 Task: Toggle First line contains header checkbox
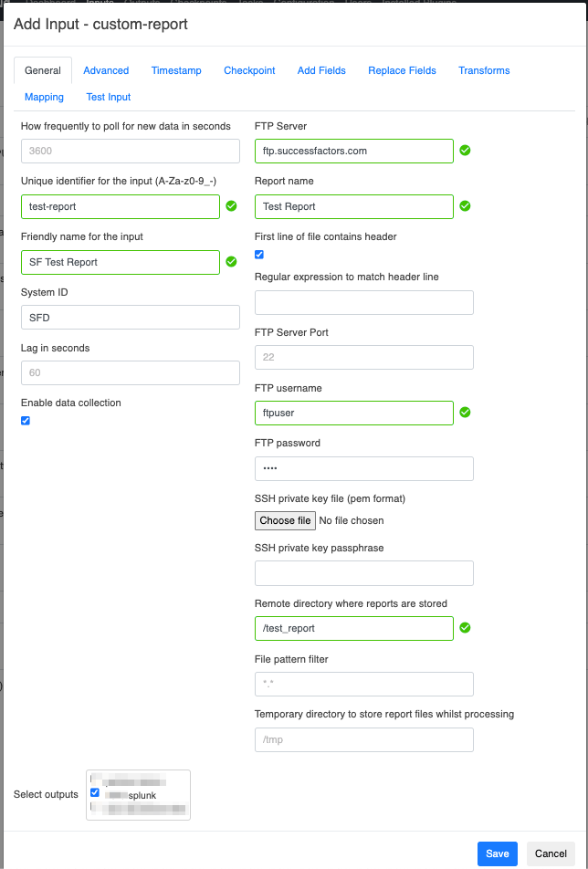[x=259, y=255]
